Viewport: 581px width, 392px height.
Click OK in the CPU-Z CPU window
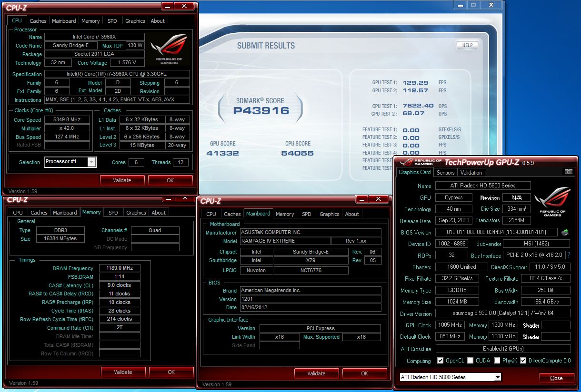pyautogui.click(x=170, y=180)
